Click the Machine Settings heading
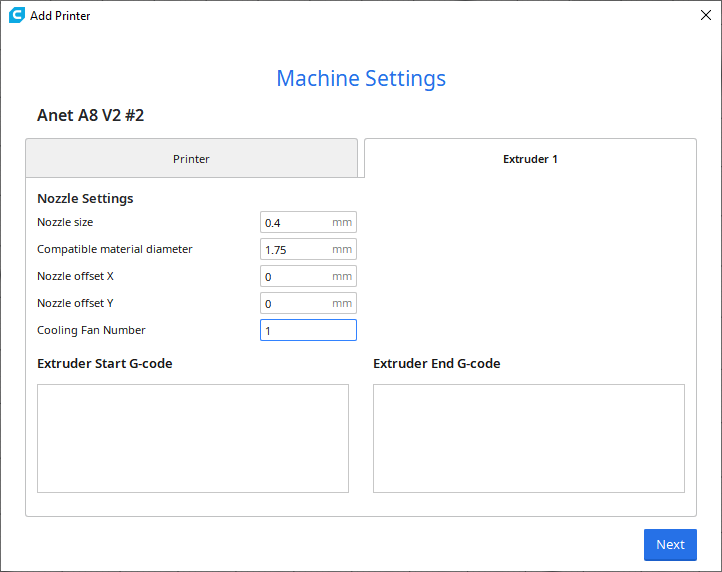Viewport: 722px width, 572px height. click(361, 78)
